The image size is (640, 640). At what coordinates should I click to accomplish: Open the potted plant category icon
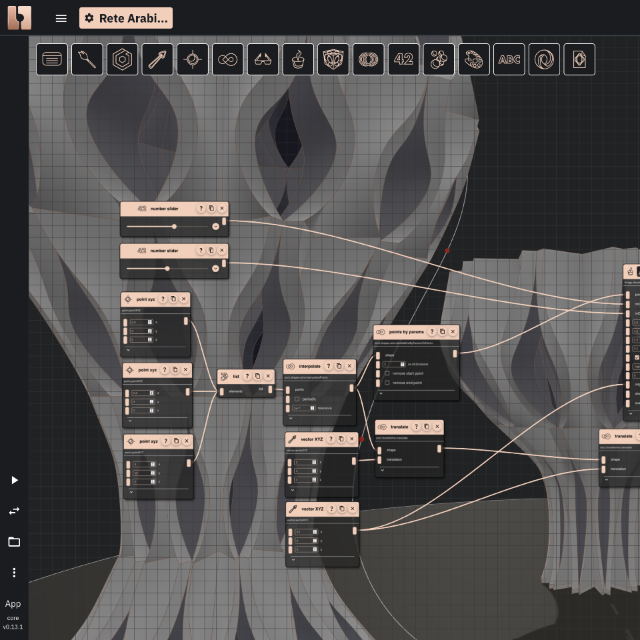tap(298, 59)
